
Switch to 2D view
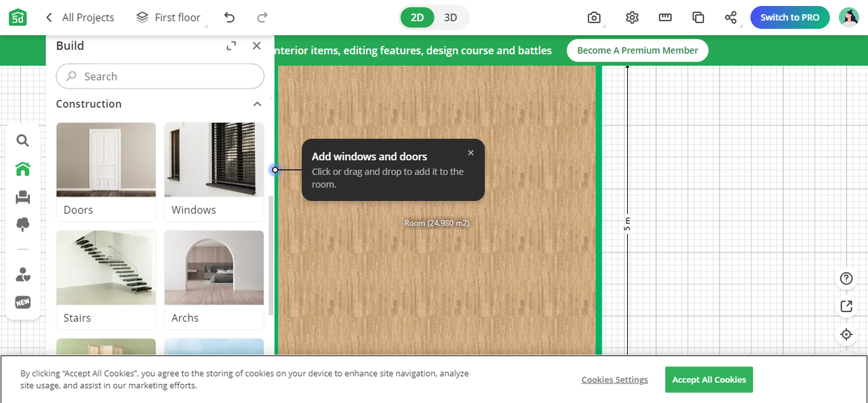pos(417,18)
